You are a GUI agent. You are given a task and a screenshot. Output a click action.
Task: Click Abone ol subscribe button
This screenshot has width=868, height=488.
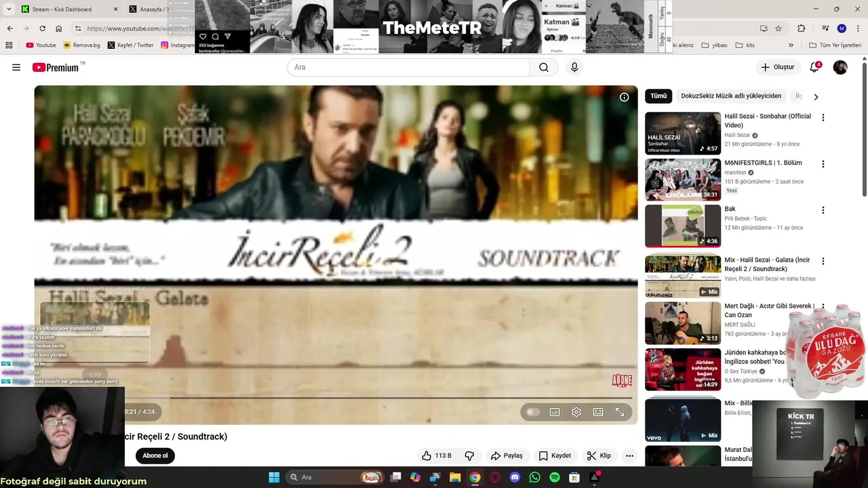155,455
